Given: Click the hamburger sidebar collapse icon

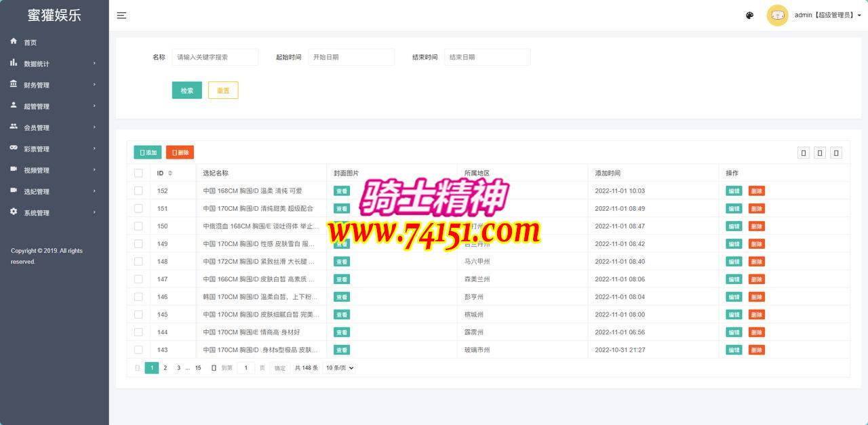Looking at the screenshot, I should tap(121, 16).
